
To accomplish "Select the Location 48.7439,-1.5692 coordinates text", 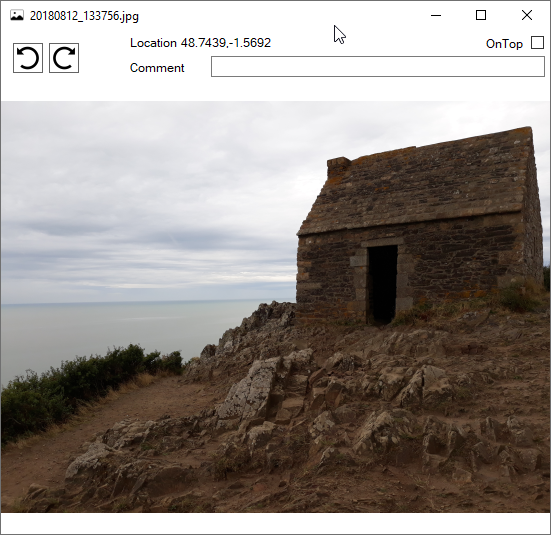I will click(200, 43).
